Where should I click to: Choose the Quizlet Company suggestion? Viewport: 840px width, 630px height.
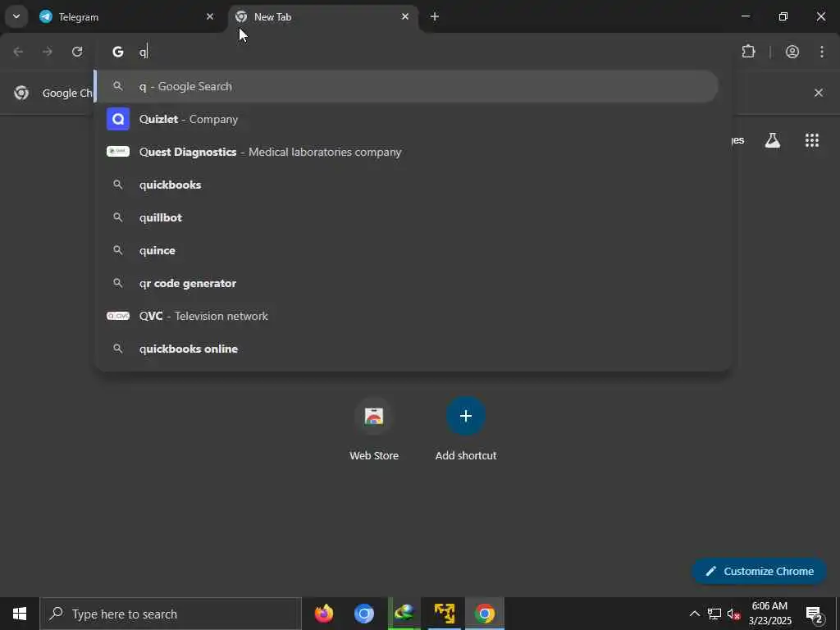click(x=407, y=119)
